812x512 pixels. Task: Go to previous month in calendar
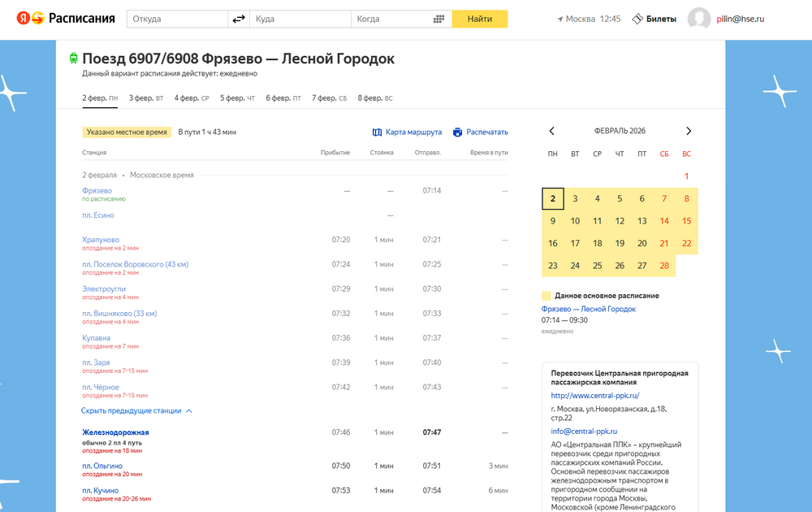tap(552, 131)
